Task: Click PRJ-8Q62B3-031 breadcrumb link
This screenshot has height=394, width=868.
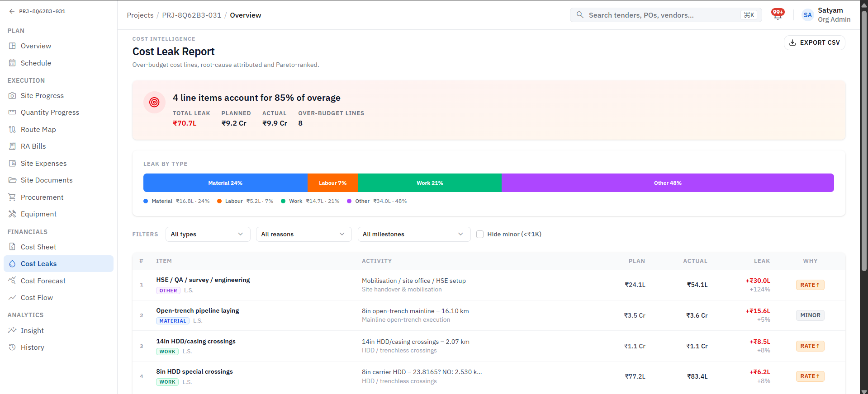Action: coord(192,15)
